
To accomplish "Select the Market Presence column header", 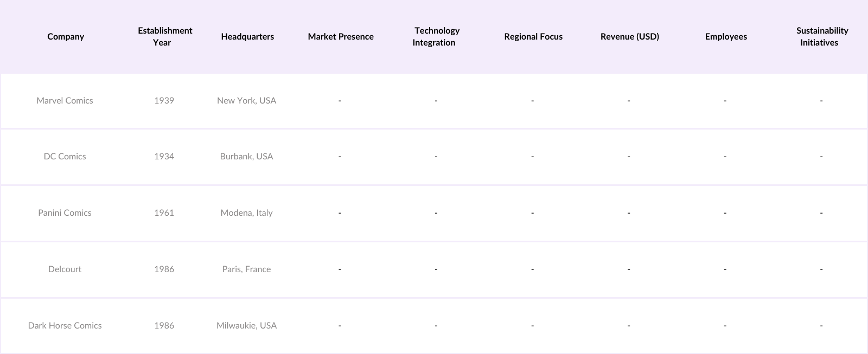I will [341, 36].
